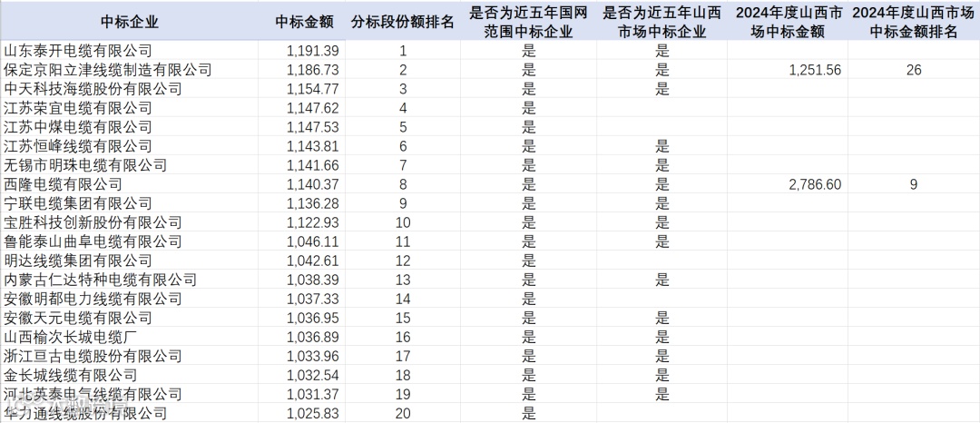Select amount cell 1,036.95
Image resolution: width=980 pixels, height=423 pixels.
tap(303, 318)
